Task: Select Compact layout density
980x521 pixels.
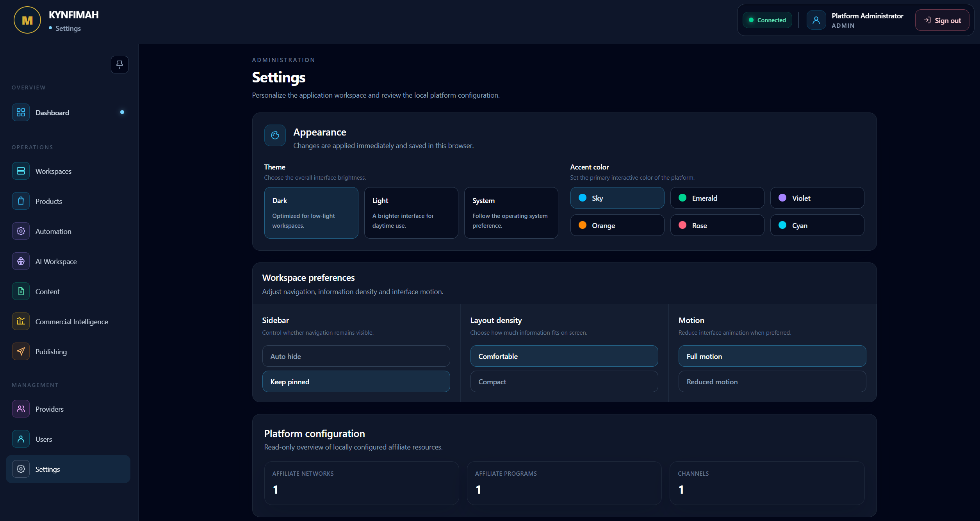Action: [564, 382]
